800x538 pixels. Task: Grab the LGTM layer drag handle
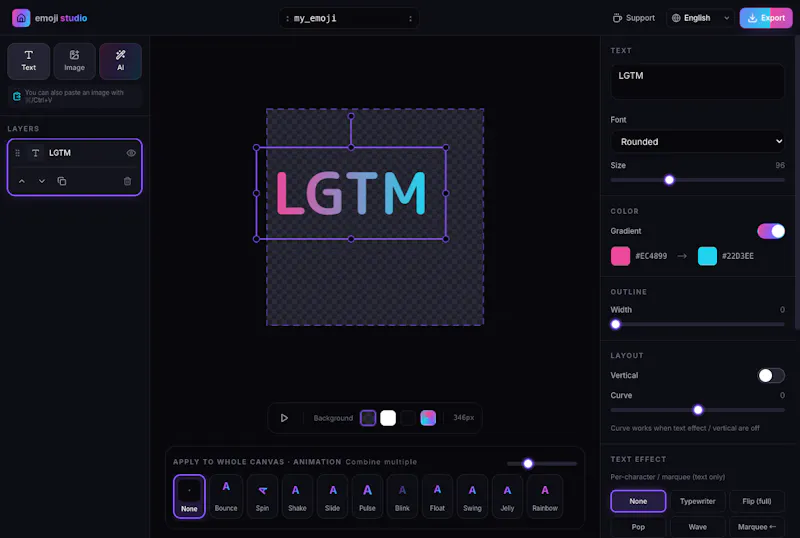coord(17,153)
